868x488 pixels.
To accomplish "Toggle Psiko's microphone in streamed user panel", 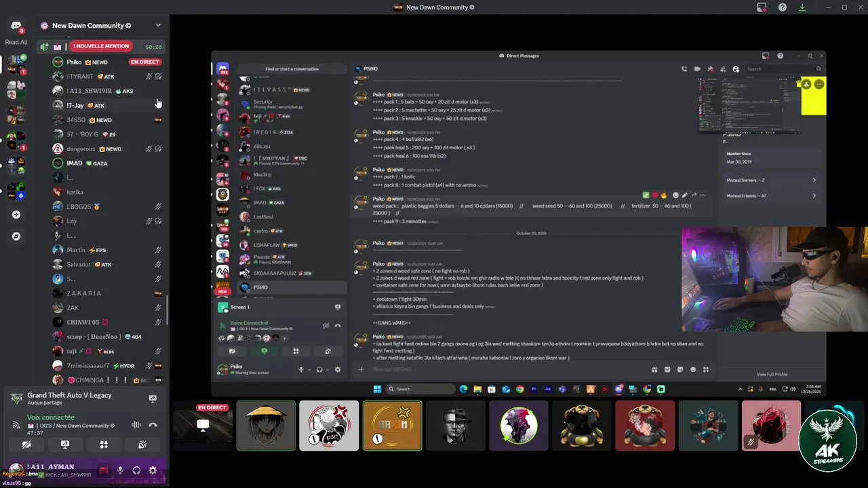I will (301, 369).
